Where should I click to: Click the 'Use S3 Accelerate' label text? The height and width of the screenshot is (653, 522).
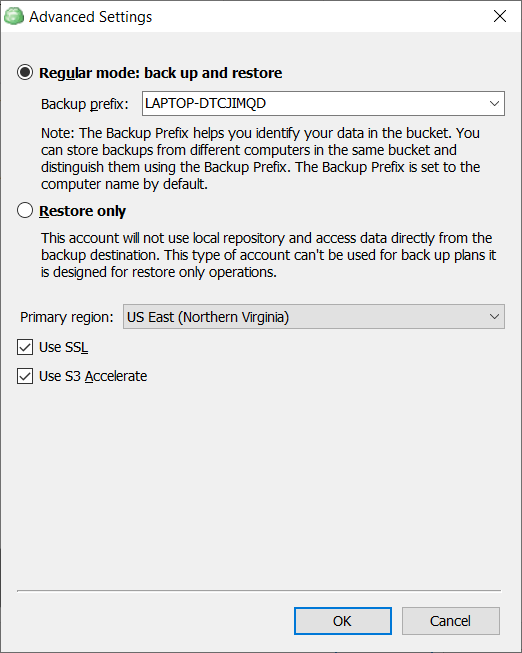tap(93, 376)
